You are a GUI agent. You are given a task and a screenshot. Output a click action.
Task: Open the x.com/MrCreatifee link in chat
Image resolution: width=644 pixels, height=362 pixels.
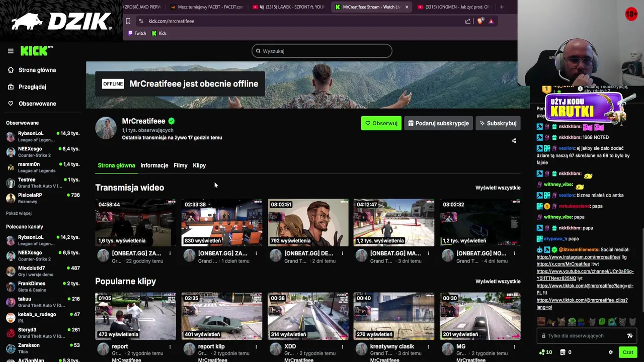tap(563, 264)
